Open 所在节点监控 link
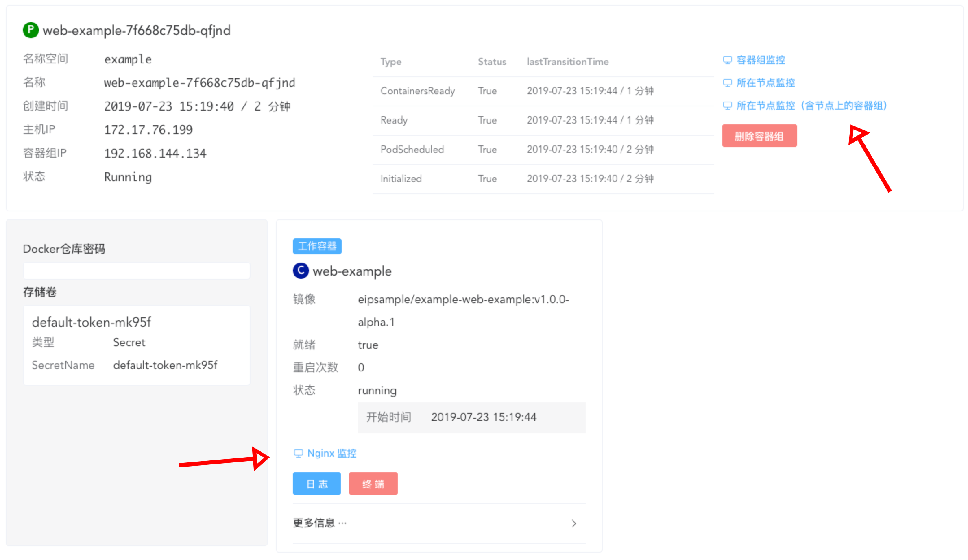Viewport: 968px width, 560px height. click(765, 83)
